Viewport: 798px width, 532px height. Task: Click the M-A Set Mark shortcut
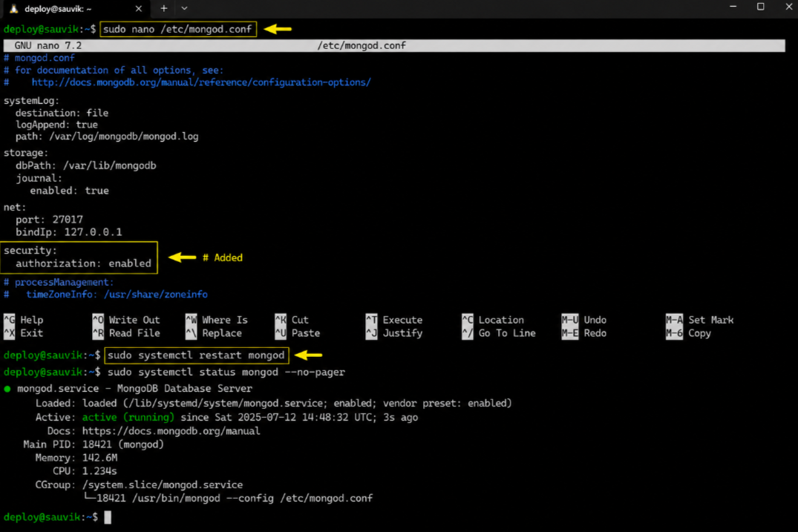pos(700,320)
